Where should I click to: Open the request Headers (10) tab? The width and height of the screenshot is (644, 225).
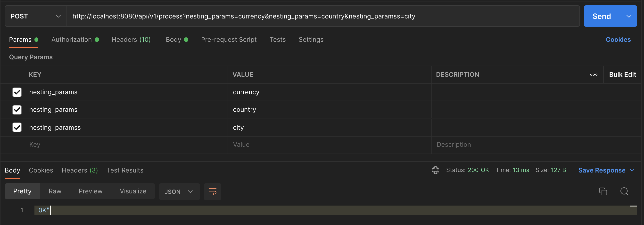coord(131,40)
